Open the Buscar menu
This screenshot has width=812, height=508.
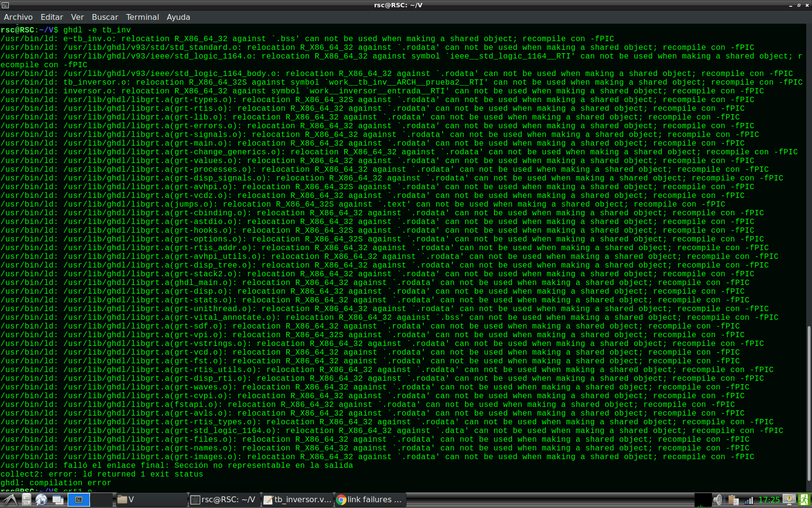pos(105,17)
